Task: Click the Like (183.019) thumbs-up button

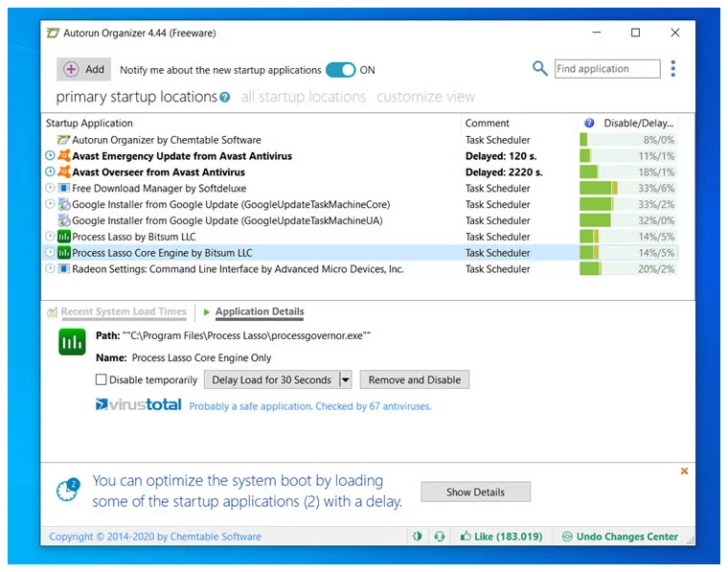Action: coord(501,537)
